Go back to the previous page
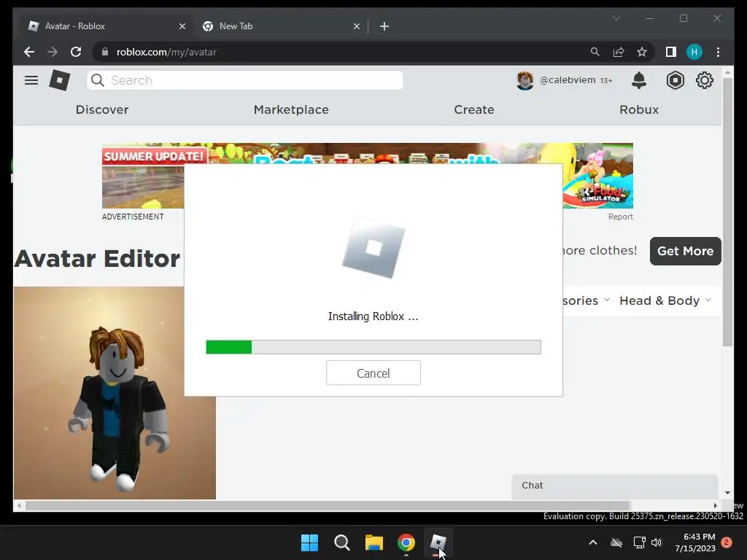 click(29, 52)
